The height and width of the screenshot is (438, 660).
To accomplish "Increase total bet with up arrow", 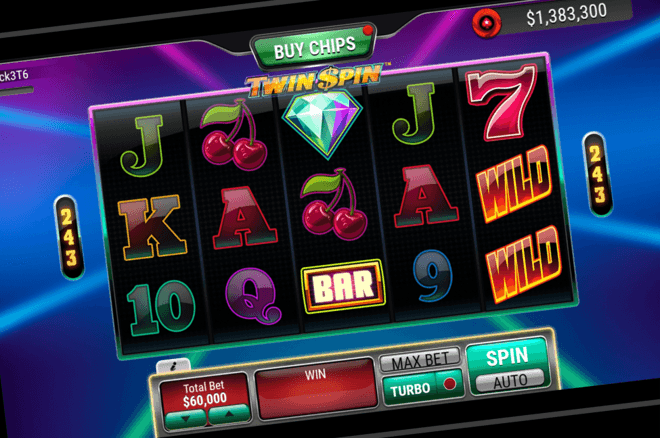I will coord(229,414).
